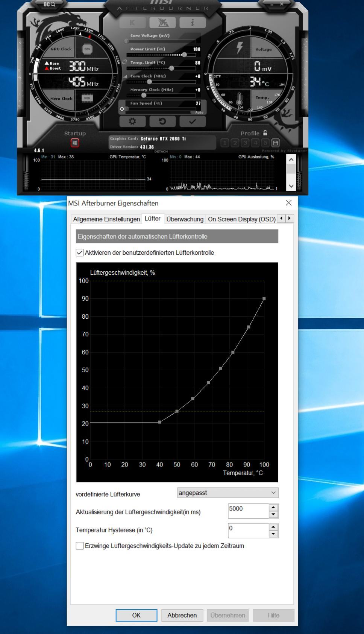Select the fan curve point at 100°C
The height and width of the screenshot is (634, 364).
point(264,298)
